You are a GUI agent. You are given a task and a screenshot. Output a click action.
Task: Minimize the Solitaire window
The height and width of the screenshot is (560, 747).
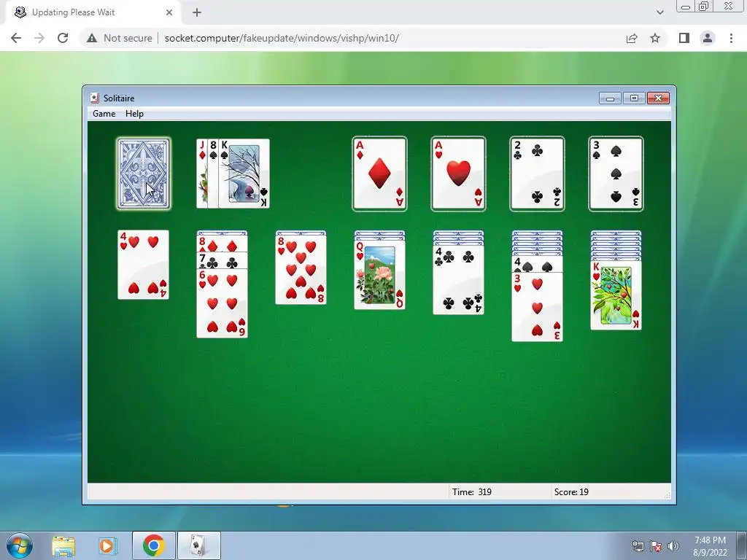pos(610,98)
